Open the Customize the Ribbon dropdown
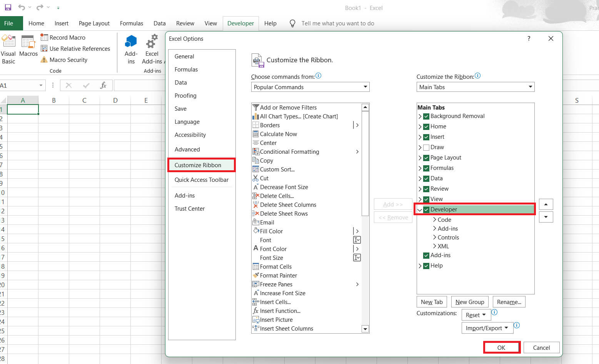This screenshot has height=364, width=599. click(476, 87)
